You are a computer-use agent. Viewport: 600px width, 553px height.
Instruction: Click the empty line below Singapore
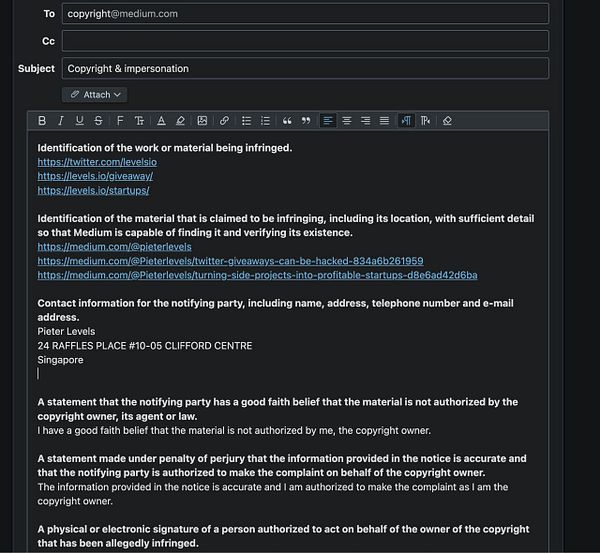point(287,374)
